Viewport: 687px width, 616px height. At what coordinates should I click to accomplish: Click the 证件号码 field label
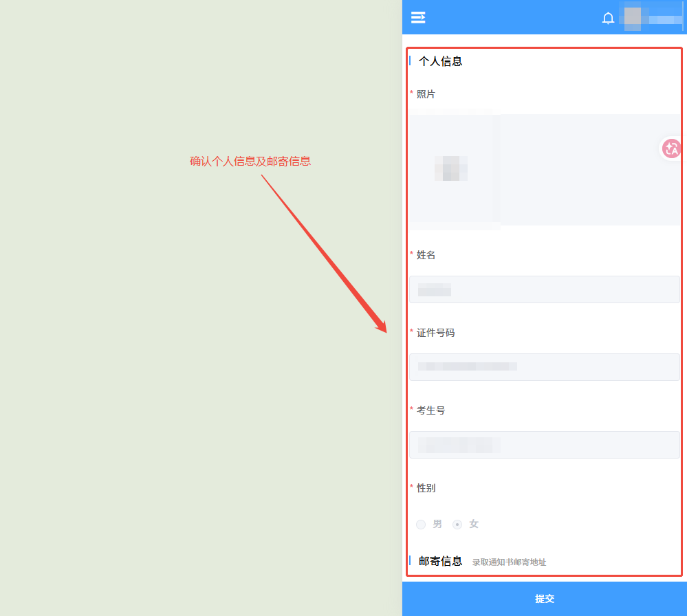[435, 333]
